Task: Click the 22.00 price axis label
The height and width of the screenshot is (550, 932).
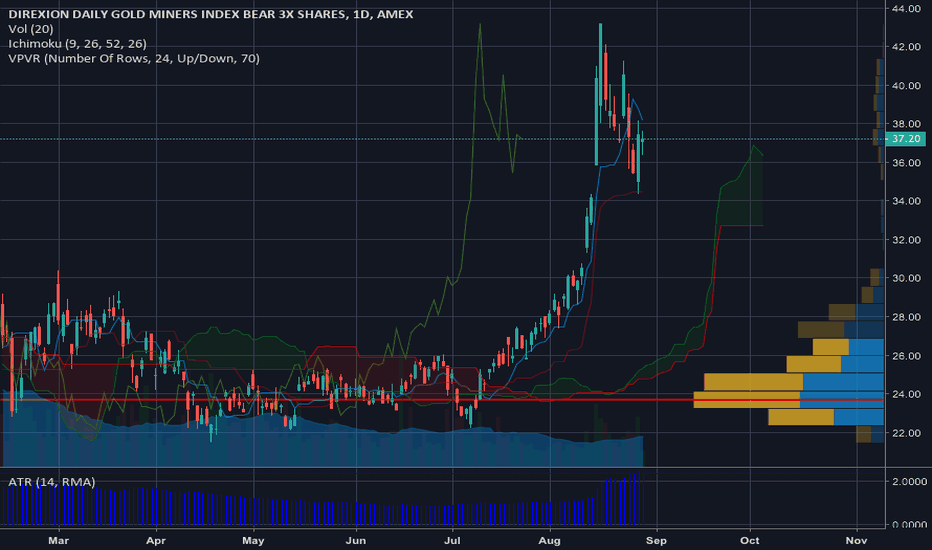Action: point(906,433)
